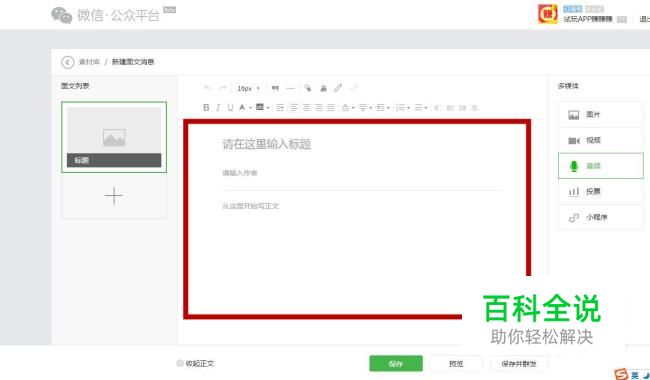The height and width of the screenshot is (380, 650).
Task: Justify text on both sides
Action: [x=331, y=108]
